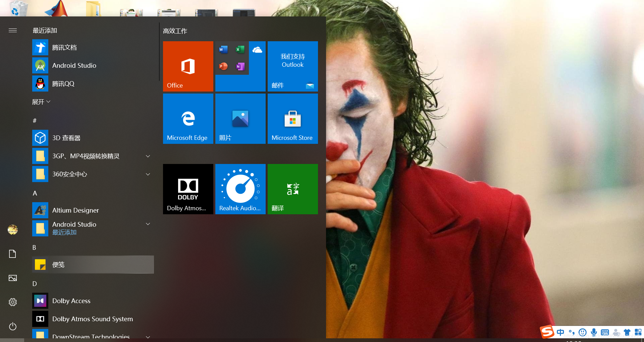Expand the Android Studio folder under A
This screenshot has width=644, height=342.
[148, 224]
